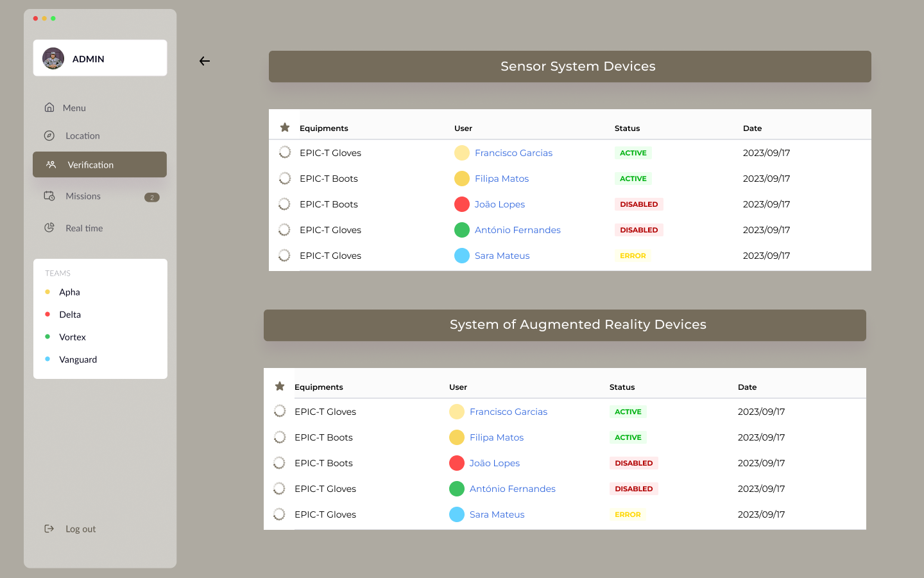Click the Real time pie chart icon
The image size is (924, 578).
(49, 228)
